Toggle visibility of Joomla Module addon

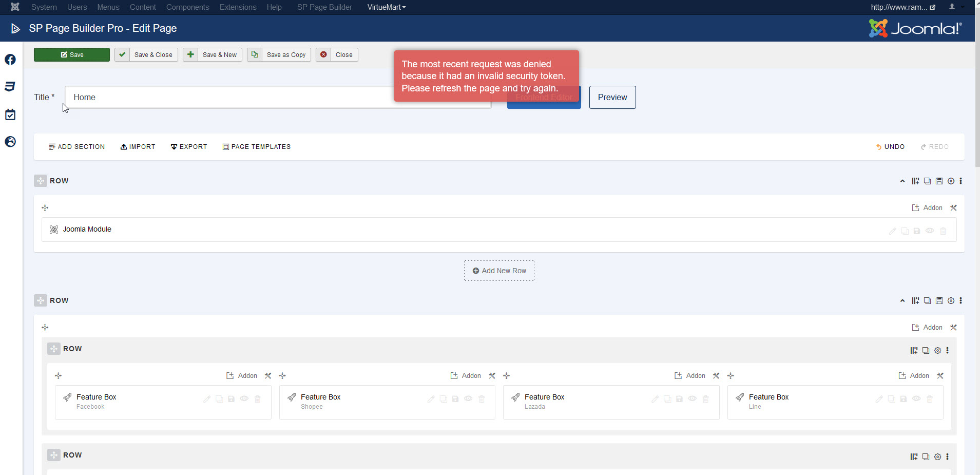(930, 231)
